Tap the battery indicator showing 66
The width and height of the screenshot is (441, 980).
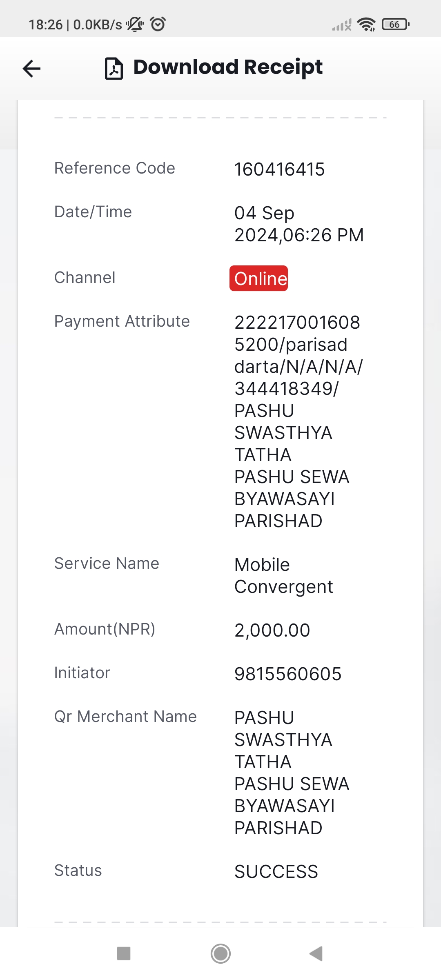(395, 24)
